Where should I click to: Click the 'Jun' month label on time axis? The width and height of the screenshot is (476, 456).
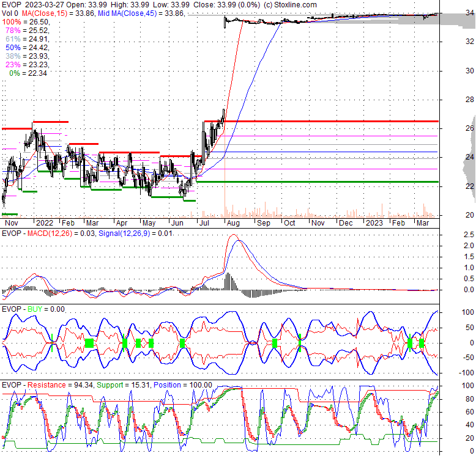[x=177, y=223]
